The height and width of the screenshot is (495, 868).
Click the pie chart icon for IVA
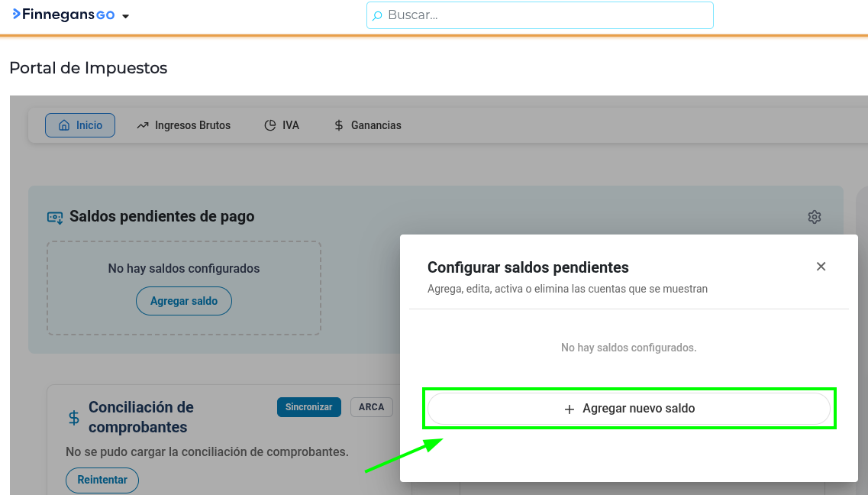(x=270, y=125)
